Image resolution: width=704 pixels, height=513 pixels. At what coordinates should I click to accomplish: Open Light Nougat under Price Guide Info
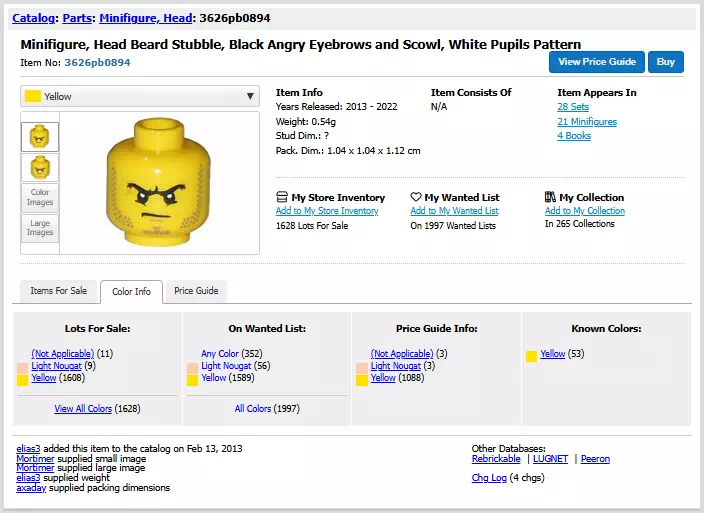pyautogui.click(x=396, y=366)
